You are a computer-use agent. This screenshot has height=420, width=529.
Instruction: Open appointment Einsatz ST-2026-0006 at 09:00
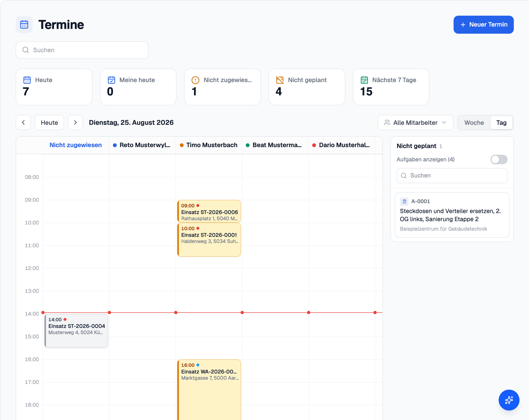point(209,211)
